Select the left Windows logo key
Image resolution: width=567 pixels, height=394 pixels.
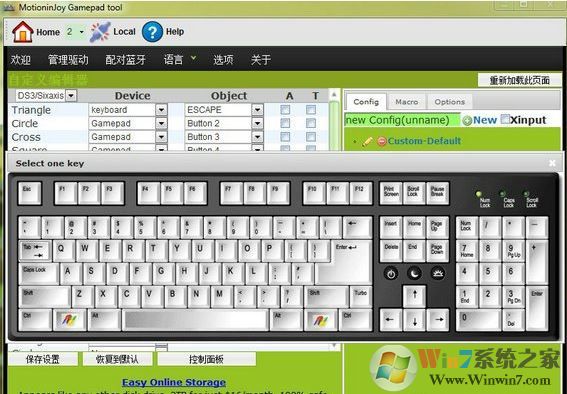70,320
